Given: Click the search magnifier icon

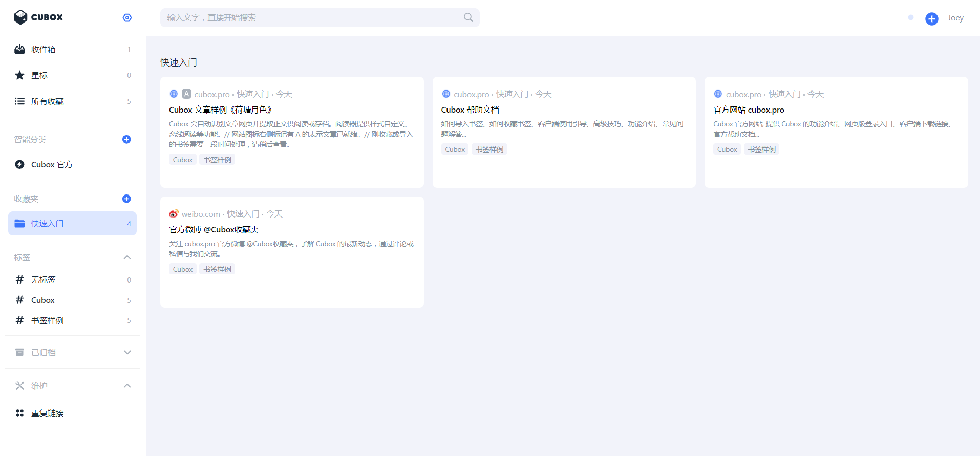Looking at the screenshot, I should 468,17.
